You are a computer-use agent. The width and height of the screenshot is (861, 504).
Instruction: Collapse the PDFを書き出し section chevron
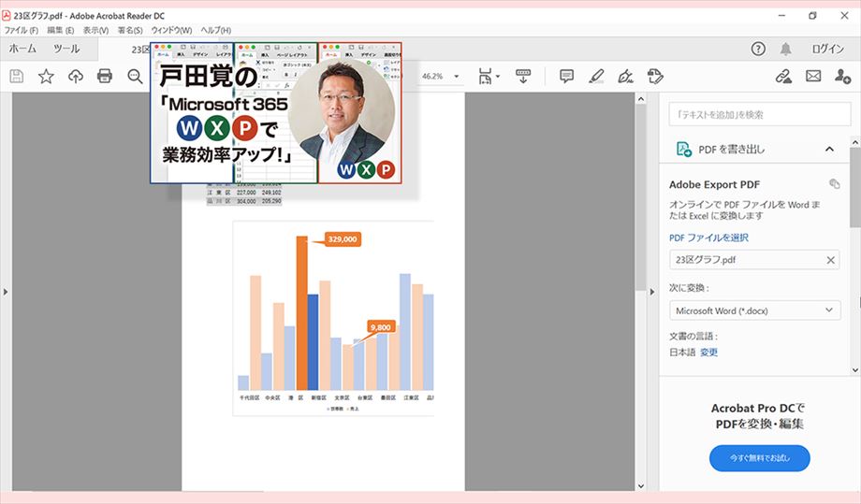(829, 150)
